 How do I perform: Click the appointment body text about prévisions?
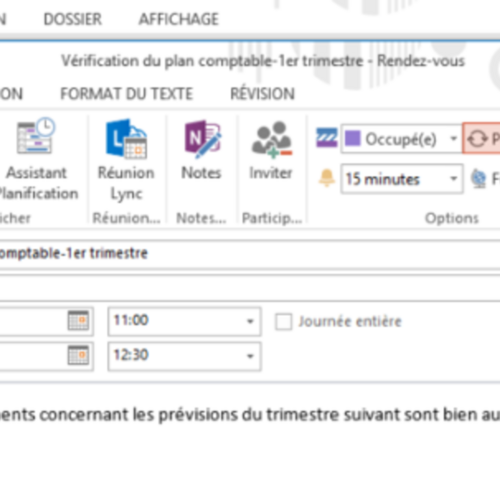click(250, 415)
